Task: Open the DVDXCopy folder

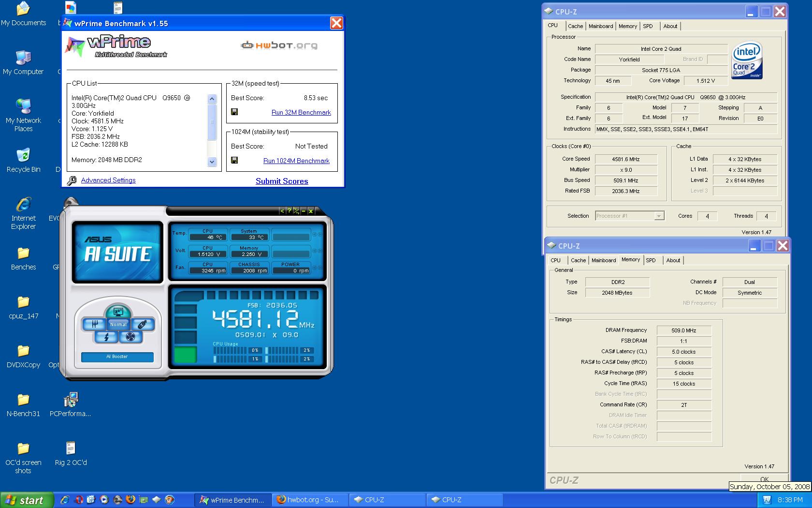Action: click(23, 356)
